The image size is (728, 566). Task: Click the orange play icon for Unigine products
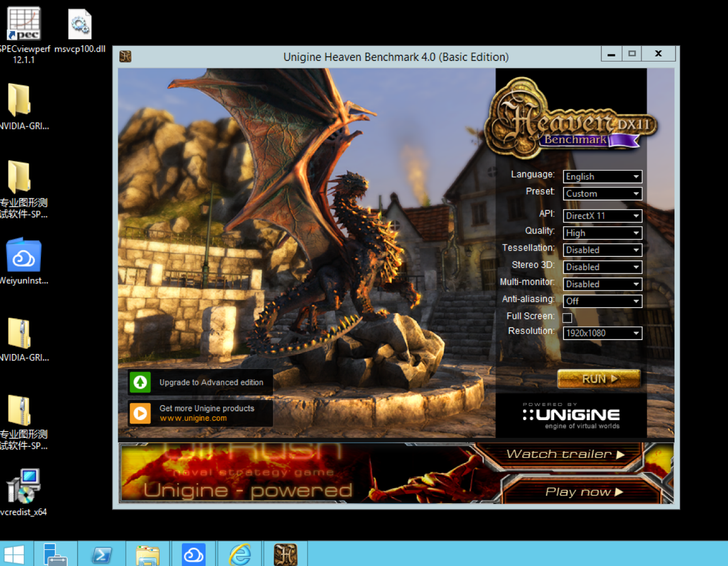click(x=140, y=413)
